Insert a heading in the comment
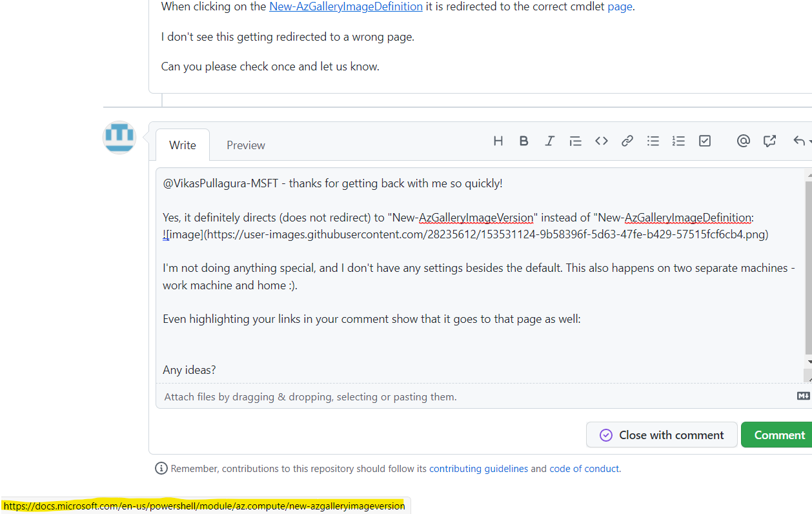 (498, 141)
